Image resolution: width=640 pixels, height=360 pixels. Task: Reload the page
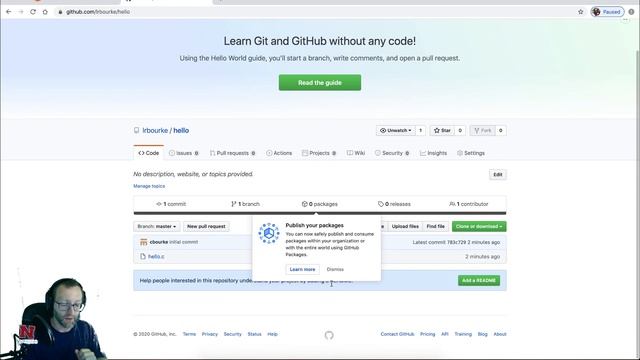(33, 12)
